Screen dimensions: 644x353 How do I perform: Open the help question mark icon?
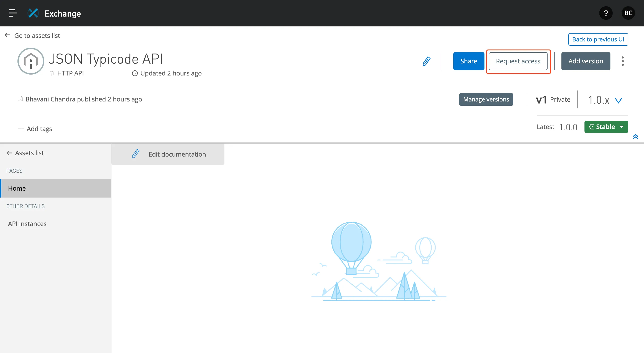pos(606,13)
